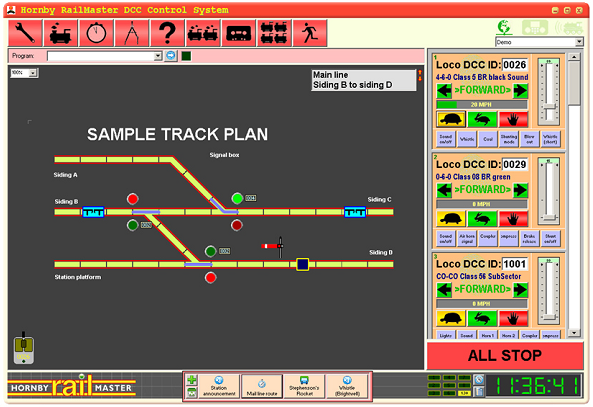The width and height of the screenshot is (593, 407).
Task: Open the question mark help icon
Action: coord(167,33)
